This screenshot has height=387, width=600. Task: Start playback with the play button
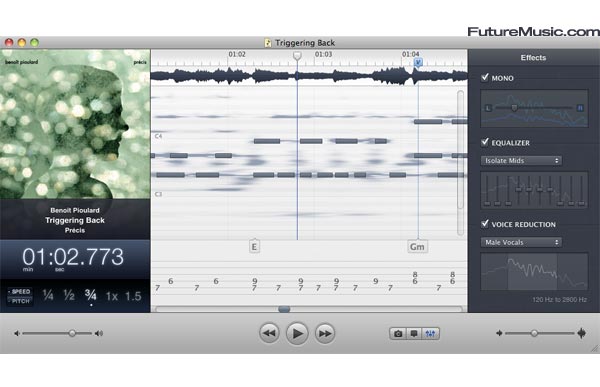297,333
